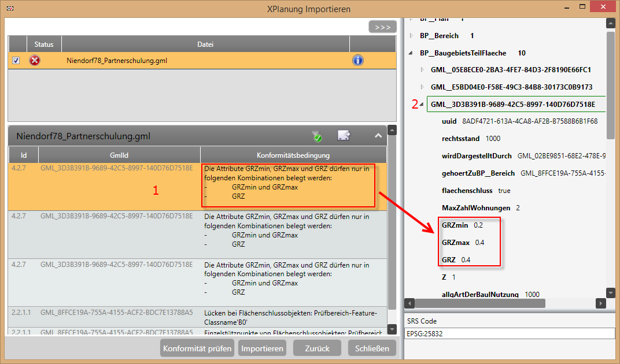Click horizontal scroll left arrow in tree
The width and height of the screenshot is (620, 364).
point(409,303)
